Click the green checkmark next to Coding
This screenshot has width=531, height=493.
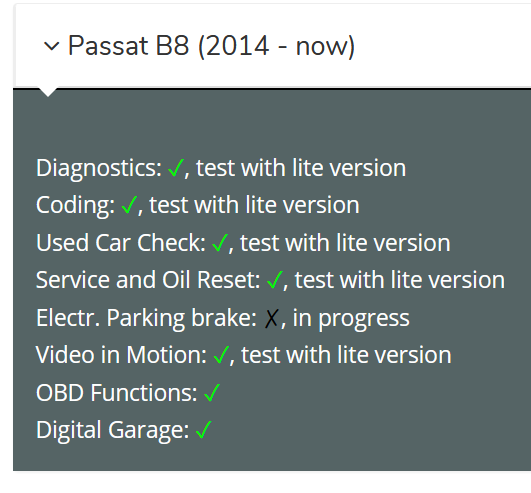coord(129,205)
